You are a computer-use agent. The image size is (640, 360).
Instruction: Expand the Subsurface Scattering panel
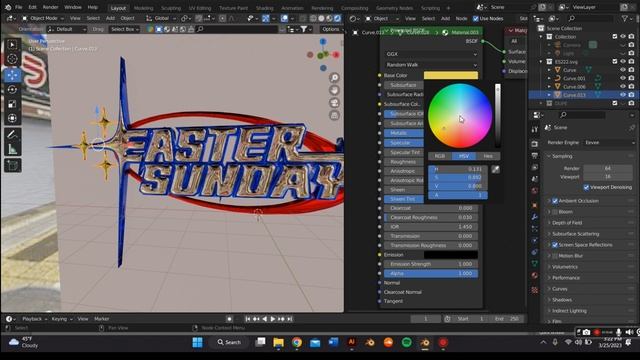576,234
